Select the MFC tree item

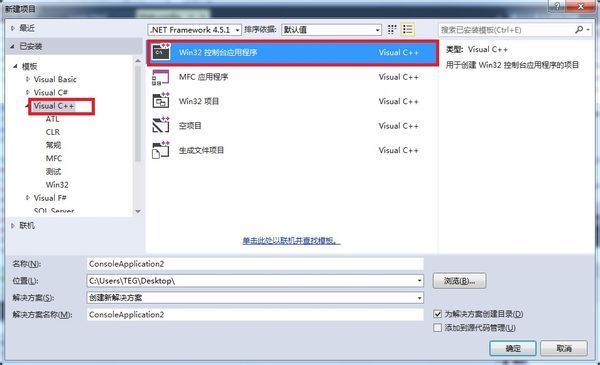[54, 158]
